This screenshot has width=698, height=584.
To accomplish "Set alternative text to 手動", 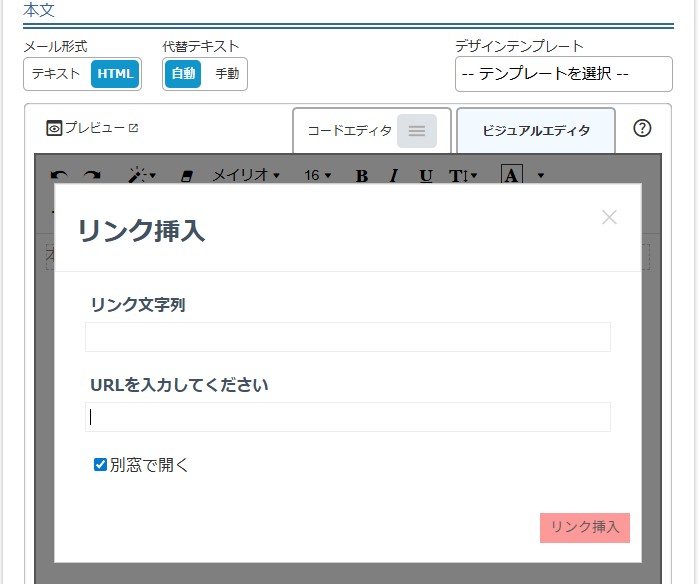I will coord(227,74).
